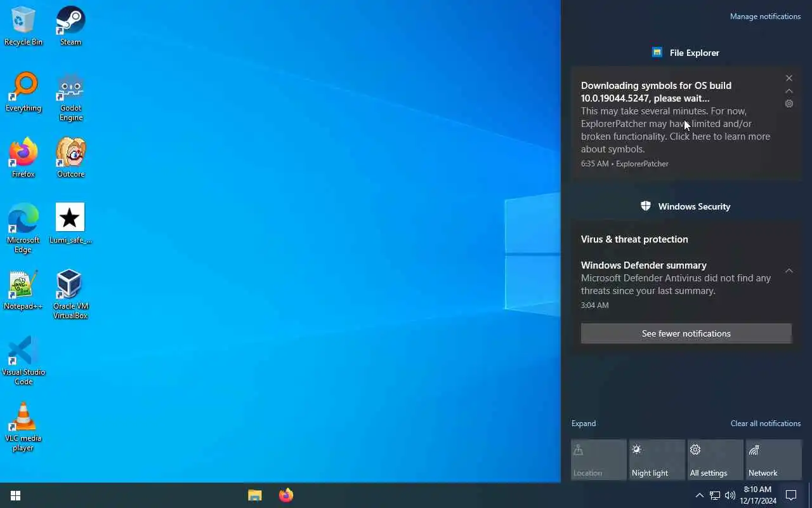Collapse the ExplorerPatcher notification chevron
The width and height of the screenshot is (812, 508).
[x=789, y=91]
